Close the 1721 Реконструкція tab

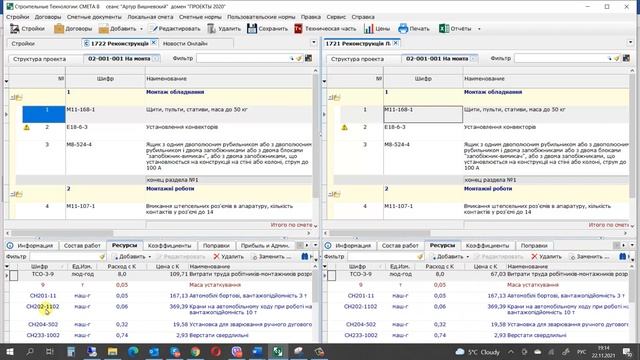click(396, 43)
